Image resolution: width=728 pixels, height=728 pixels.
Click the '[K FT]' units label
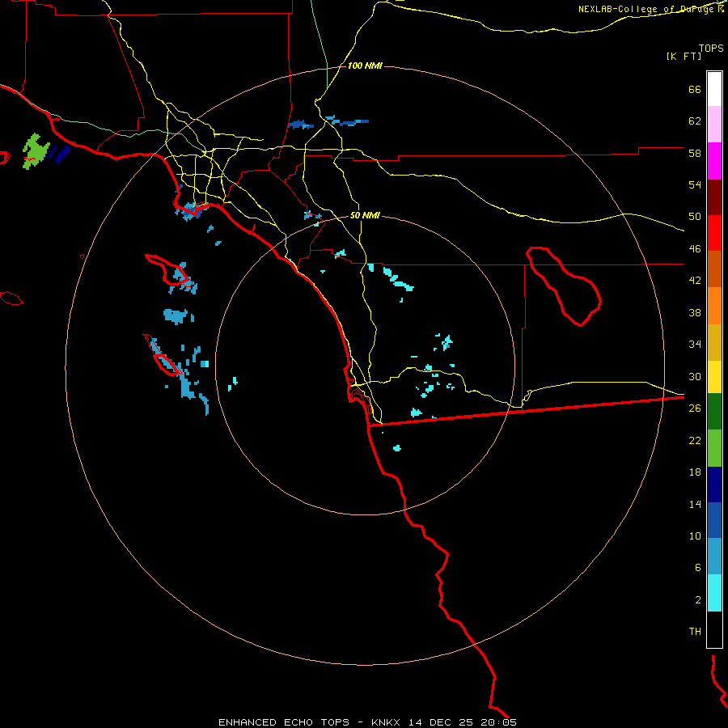click(684, 56)
